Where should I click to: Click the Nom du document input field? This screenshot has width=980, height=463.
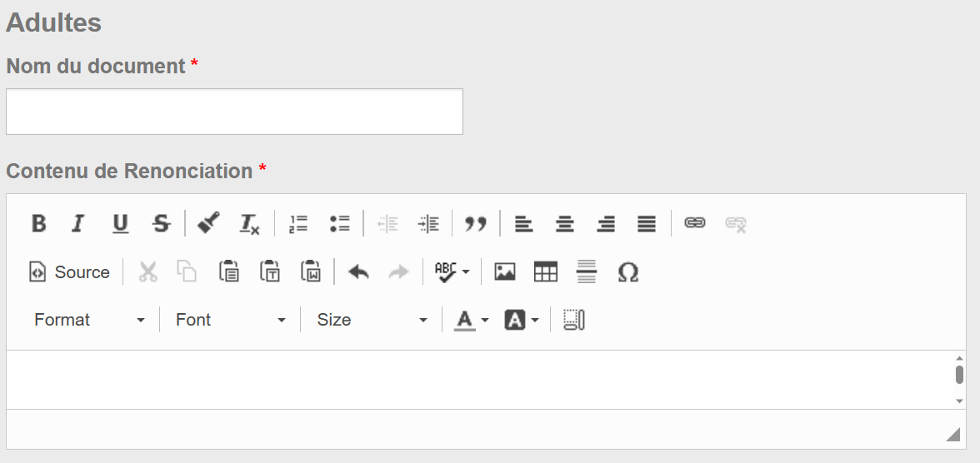(234, 112)
